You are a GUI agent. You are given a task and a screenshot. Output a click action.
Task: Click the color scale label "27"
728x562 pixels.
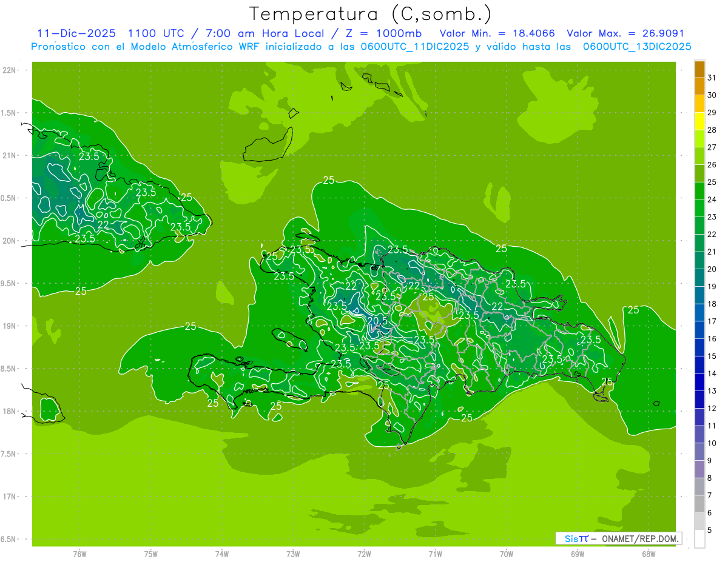pos(712,147)
